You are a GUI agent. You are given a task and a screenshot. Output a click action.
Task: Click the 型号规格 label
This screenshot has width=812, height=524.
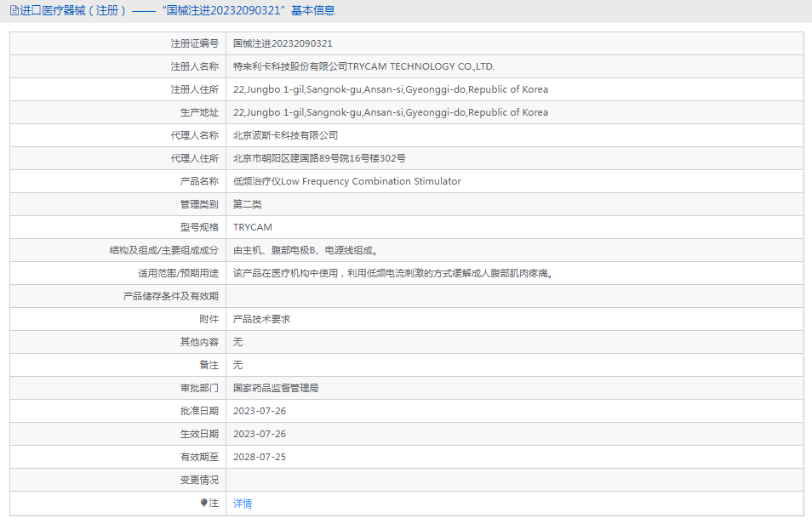[x=199, y=227]
